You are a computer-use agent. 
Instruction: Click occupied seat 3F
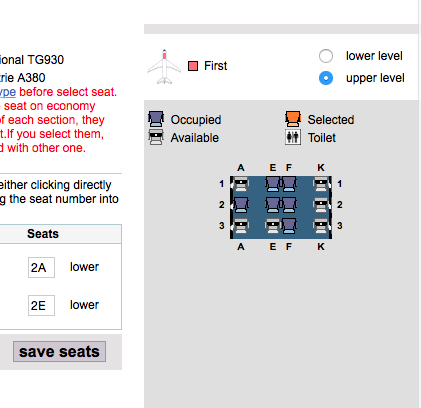289,226
